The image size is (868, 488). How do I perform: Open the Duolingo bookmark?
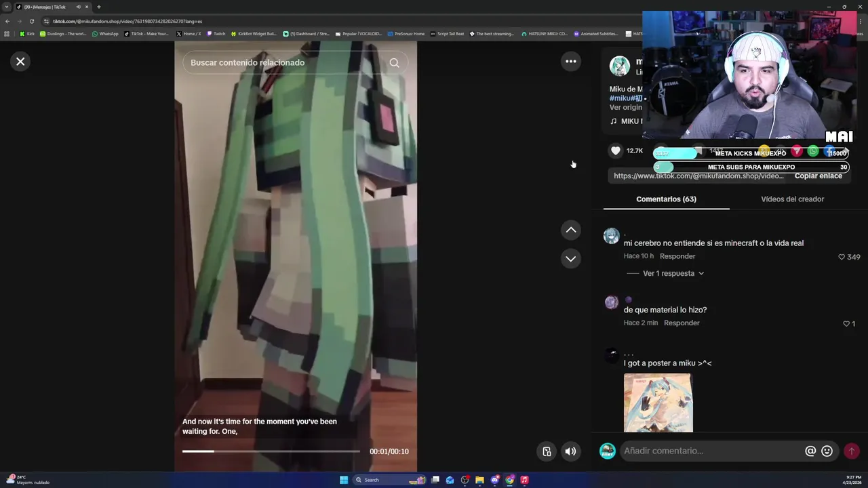click(63, 33)
